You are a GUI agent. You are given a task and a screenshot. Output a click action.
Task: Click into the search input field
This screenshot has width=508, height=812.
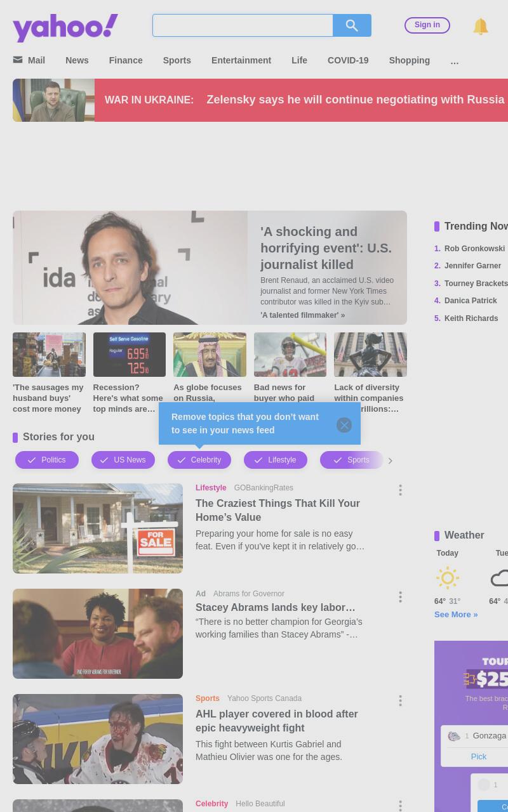(243, 25)
